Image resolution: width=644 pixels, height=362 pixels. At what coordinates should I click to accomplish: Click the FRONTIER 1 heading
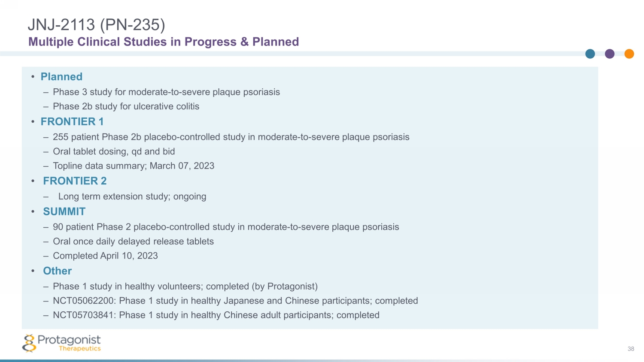click(72, 122)
